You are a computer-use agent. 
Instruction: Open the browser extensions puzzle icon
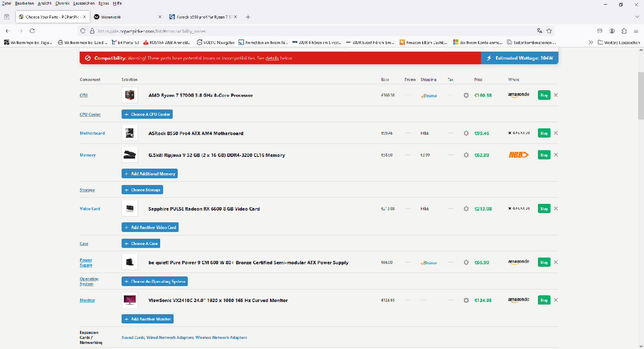point(624,31)
